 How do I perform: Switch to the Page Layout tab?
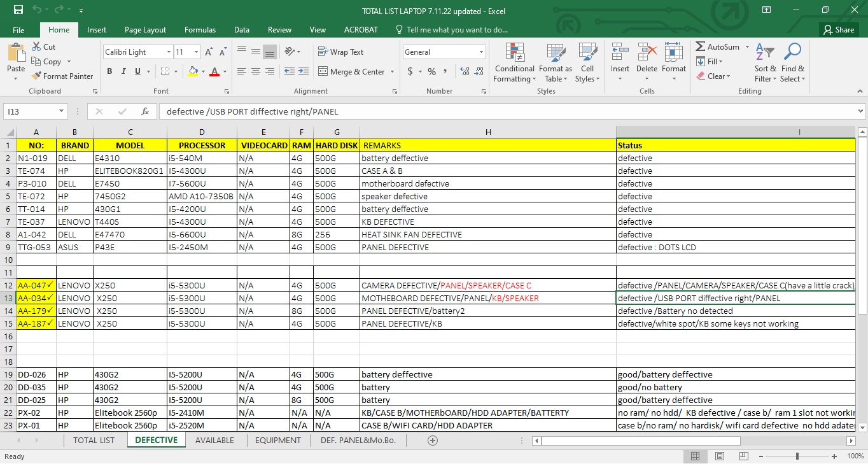tap(145, 30)
